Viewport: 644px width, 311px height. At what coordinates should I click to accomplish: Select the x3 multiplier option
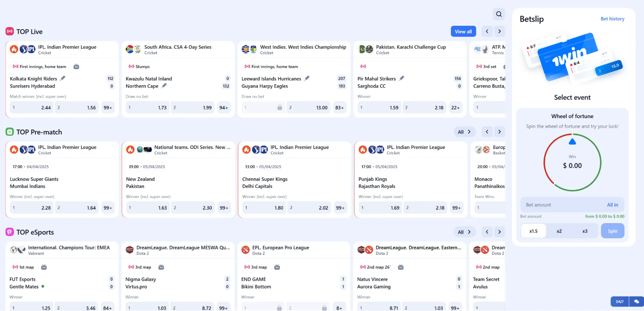click(x=585, y=231)
